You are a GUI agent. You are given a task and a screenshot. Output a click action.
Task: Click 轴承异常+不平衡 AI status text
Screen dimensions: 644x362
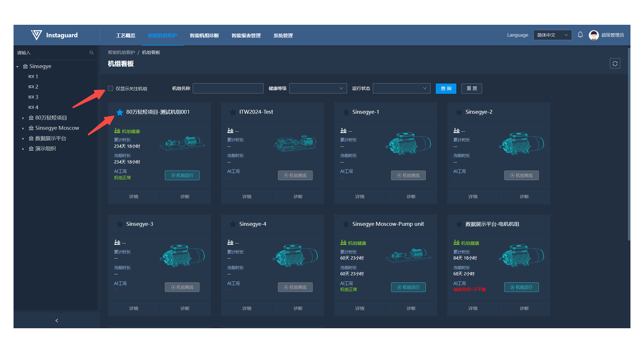coord(470,290)
